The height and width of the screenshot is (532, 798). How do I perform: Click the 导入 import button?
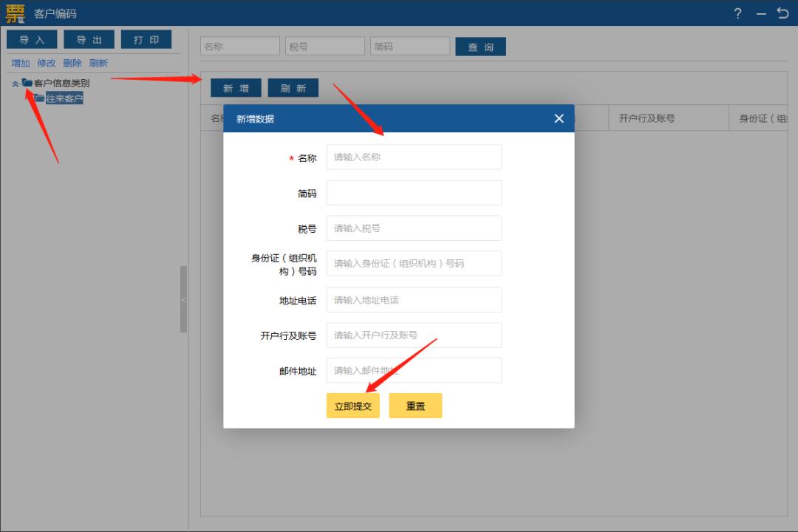click(x=31, y=39)
